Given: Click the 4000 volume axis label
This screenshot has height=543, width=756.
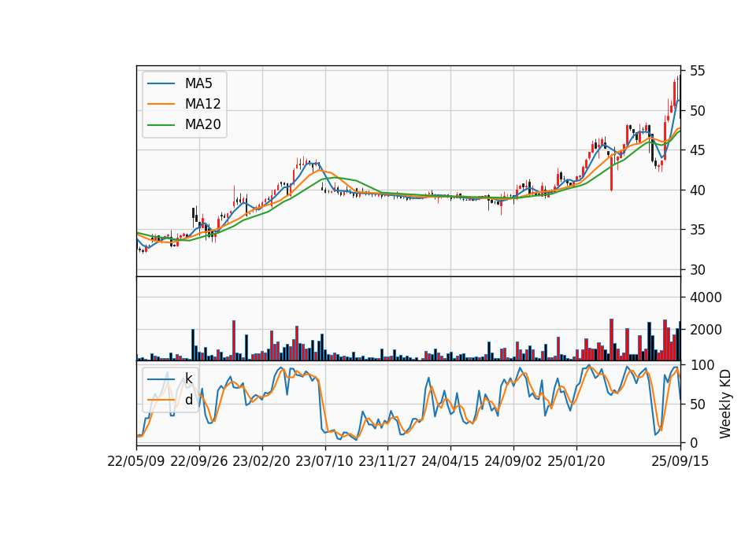Looking at the screenshot, I should pos(706,297).
